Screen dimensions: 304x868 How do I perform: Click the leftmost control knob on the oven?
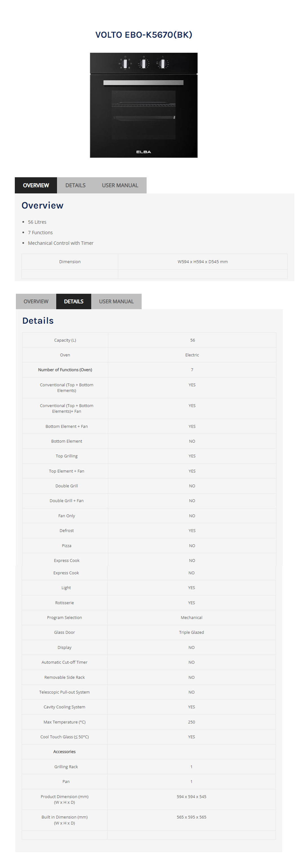point(125,63)
